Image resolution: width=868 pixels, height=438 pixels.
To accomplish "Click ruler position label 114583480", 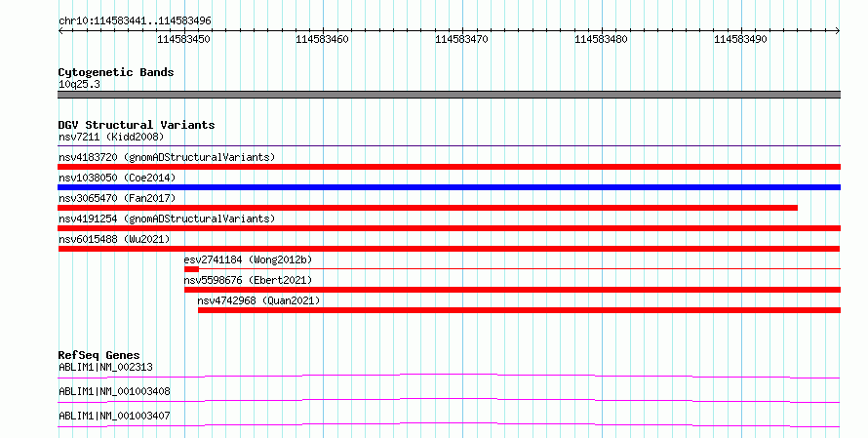I will pos(601,39).
